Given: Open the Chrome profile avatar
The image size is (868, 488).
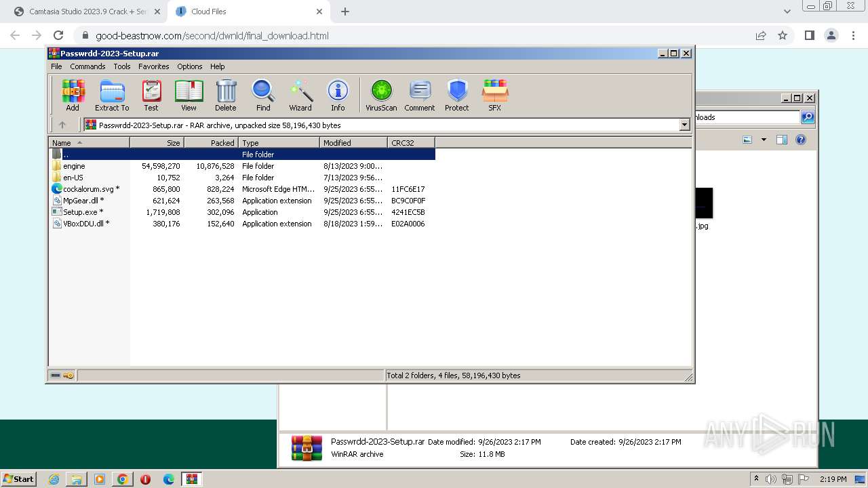Looking at the screenshot, I should [x=831, y=36].
